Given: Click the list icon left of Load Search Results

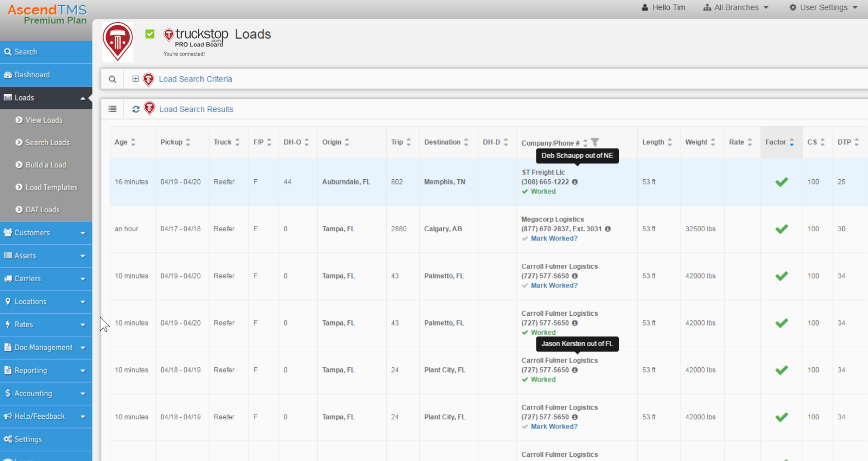Looking at the screenshot, I should click(112, 109).
